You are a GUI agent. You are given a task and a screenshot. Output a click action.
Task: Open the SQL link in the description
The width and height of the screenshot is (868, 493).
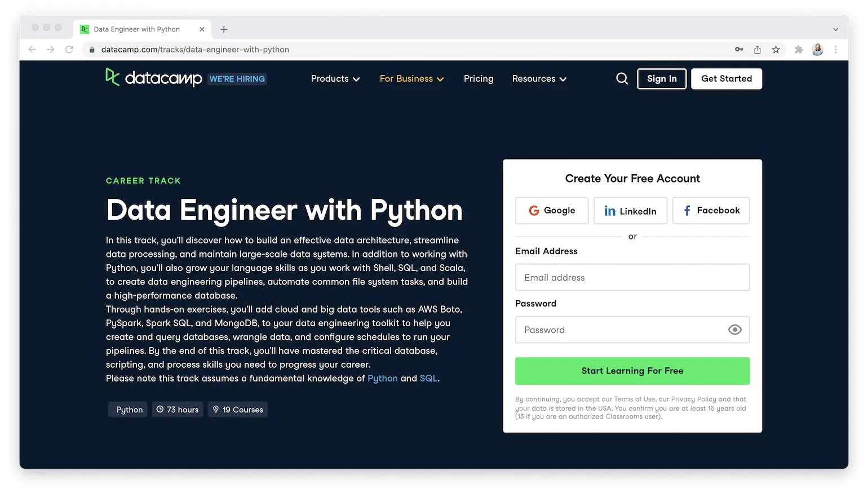point(428,378)
